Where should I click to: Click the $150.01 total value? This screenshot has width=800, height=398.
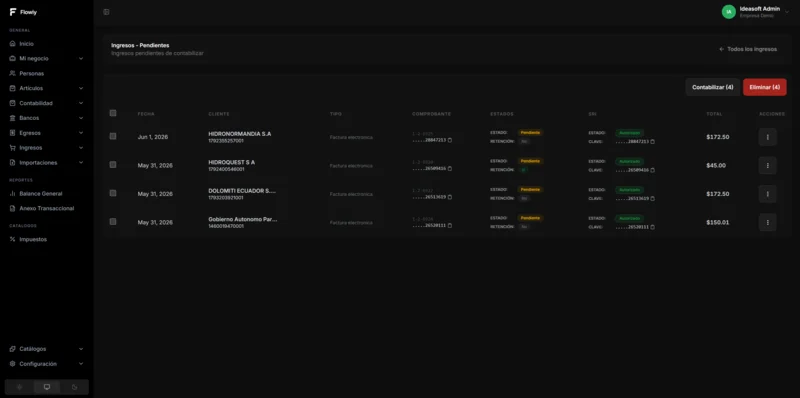point(718,222)
